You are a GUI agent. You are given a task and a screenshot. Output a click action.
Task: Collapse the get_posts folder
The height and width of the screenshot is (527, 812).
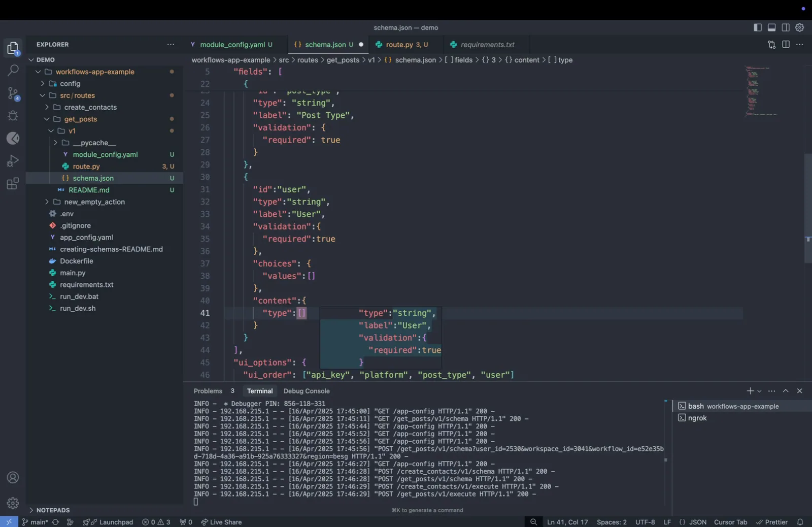[x=105, y=119]
